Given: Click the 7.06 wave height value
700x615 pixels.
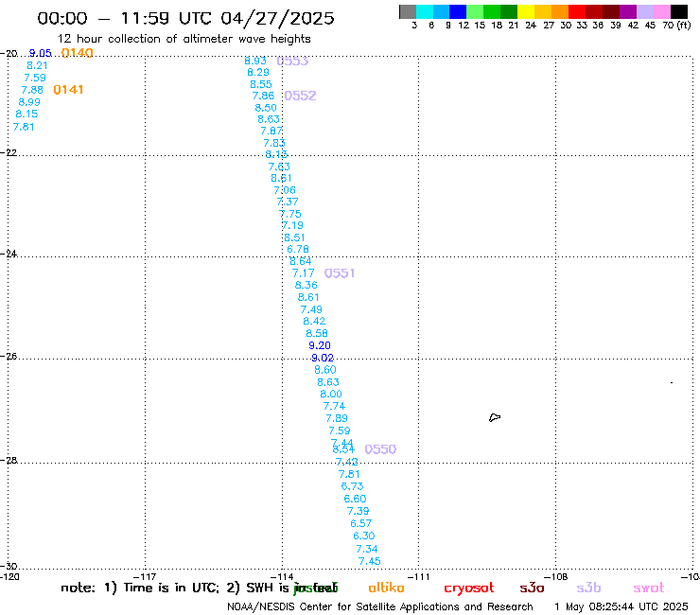Looking at the screenshot, I should point(285,191).
